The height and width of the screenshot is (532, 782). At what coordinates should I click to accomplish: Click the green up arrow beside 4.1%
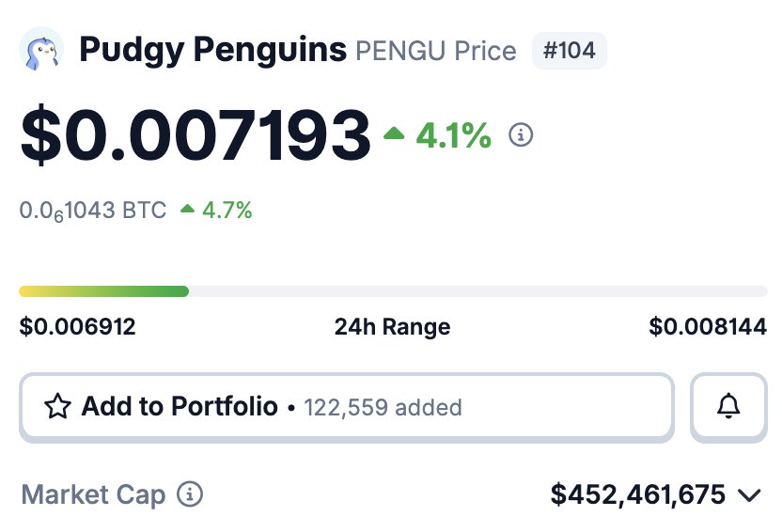pos(395,135)
